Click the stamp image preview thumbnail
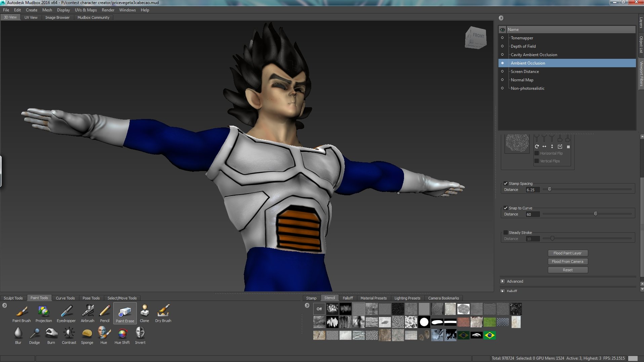 [517, 144]
